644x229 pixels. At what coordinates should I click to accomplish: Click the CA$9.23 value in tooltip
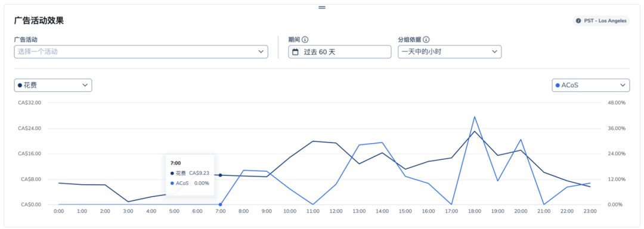(x=199, y=173)
